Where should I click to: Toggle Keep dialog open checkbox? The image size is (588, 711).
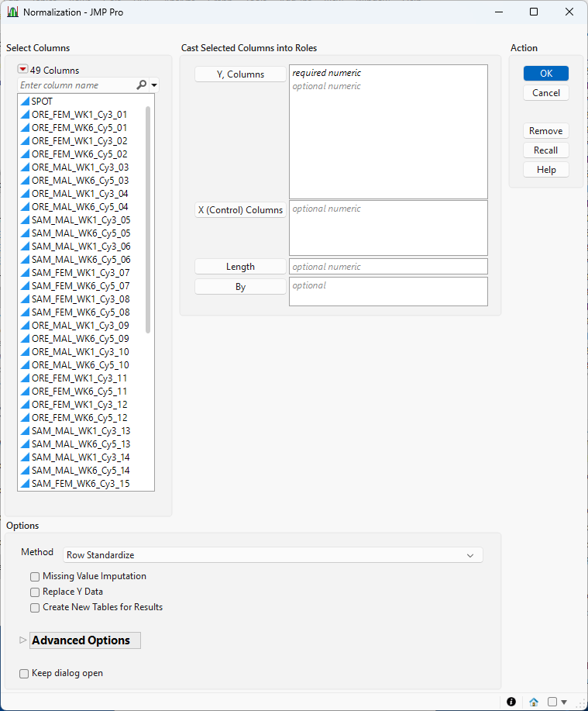(x=24, y=673)
